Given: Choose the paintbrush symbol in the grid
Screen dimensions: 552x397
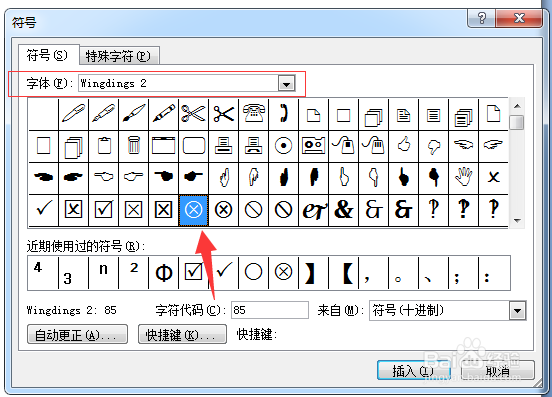Looking at the screenshot, I should [x=133, y=114].
